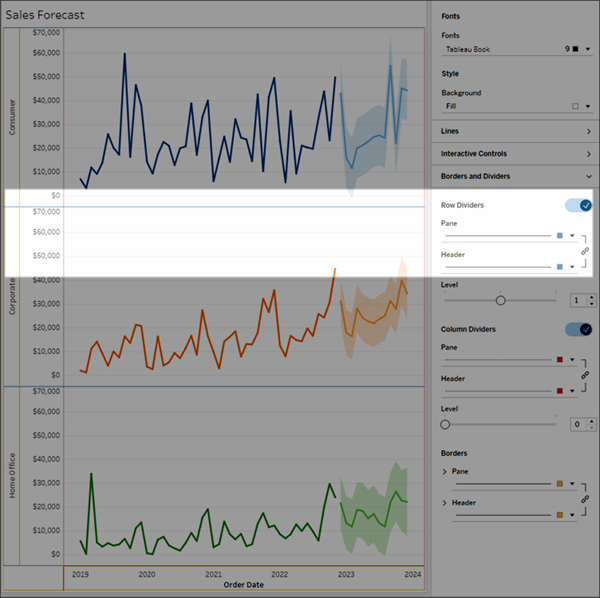The height and width of the screenshot is (598, 600).
Task: Increase the Row Dividers Level stepper
Action: 592,297
